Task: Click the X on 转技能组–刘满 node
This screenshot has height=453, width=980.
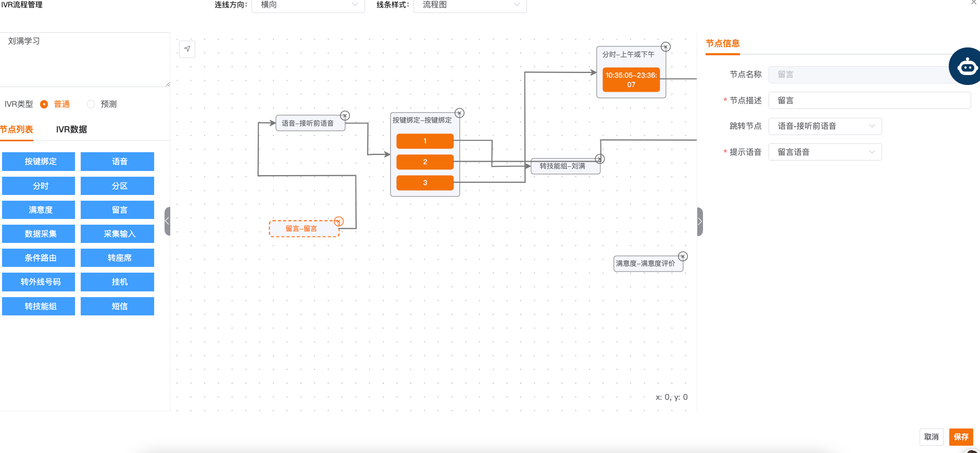Action: pyautogui.click(x=599, y=159)
